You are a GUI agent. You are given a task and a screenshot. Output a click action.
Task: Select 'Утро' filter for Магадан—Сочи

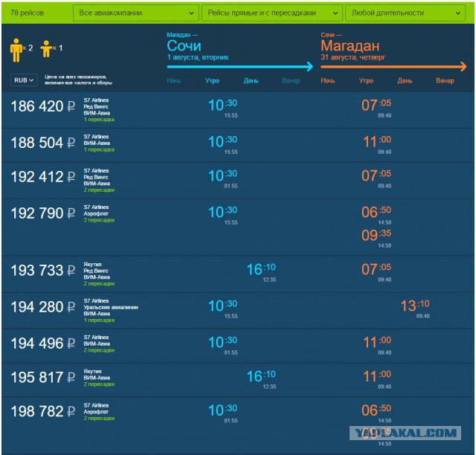212,81
